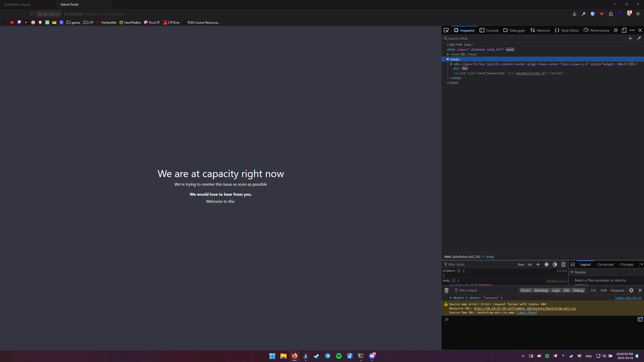Show more devtools tabs chevron

[616, 30]
